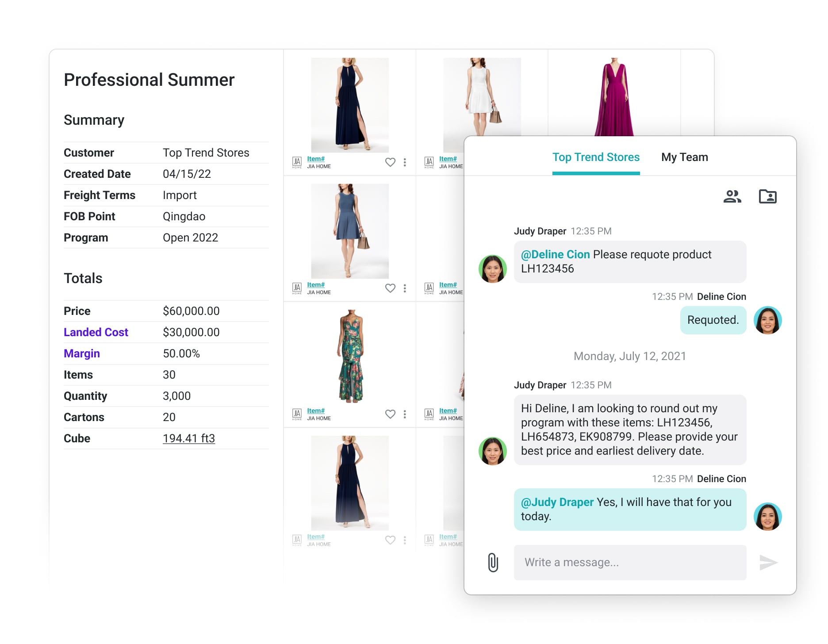Favorite the first navy gown with heart
This screenshot has height=644, width=828.
(390, 162)
